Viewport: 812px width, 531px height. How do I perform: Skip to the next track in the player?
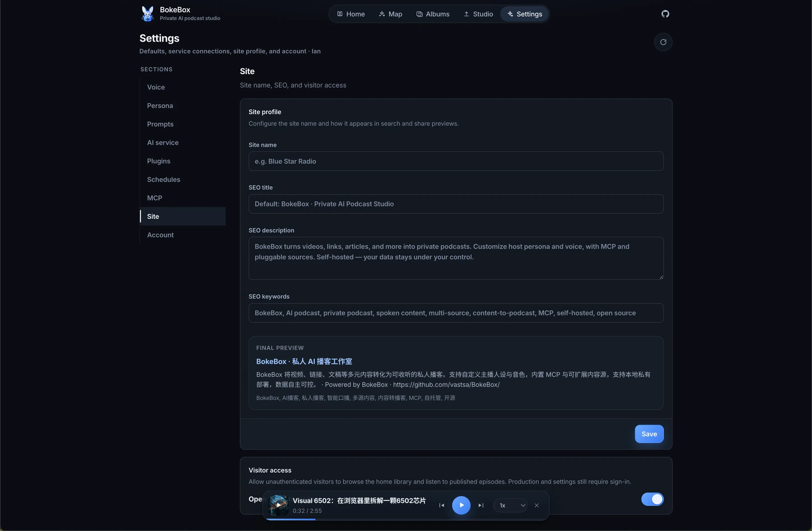pos(481,505)
